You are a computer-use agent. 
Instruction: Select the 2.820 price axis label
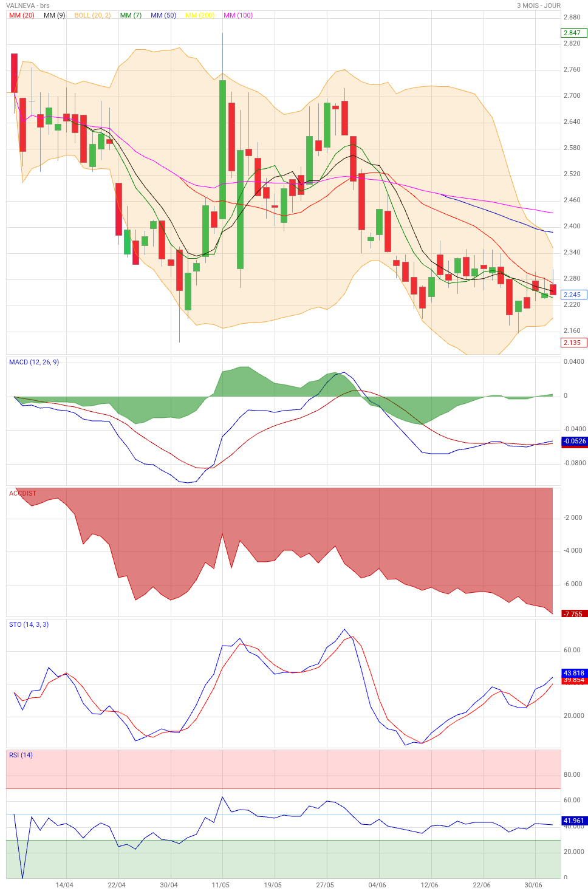[572, 44]
